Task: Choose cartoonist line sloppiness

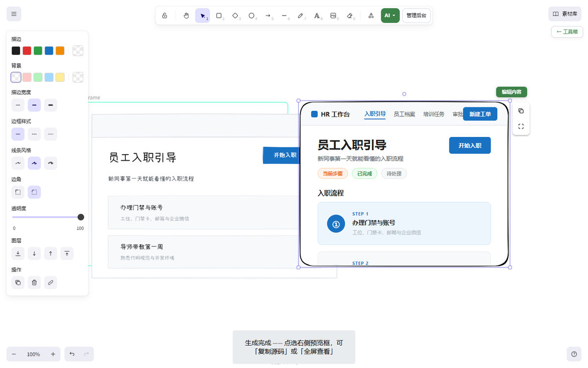Action: [x=50, y=163]
